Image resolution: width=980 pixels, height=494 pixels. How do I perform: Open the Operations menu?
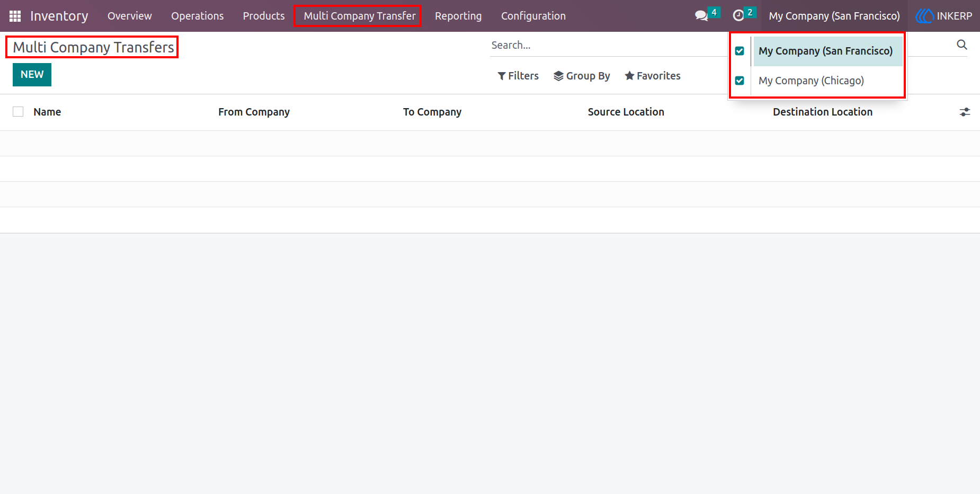coord(197,16)
